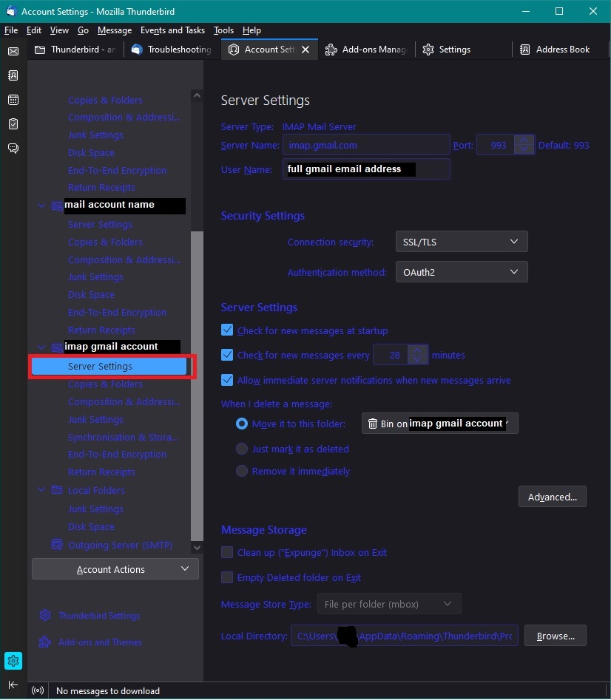The width and height of the screenshot is (611, 700).
Task: Collapse the imap gmail account tree
Action: click(41, 347)
